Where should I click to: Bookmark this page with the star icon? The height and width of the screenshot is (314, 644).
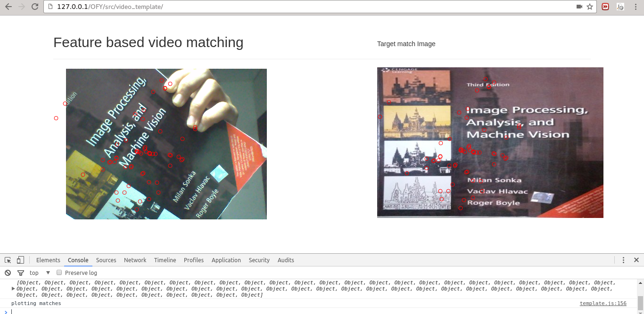(x=589, y=7)
